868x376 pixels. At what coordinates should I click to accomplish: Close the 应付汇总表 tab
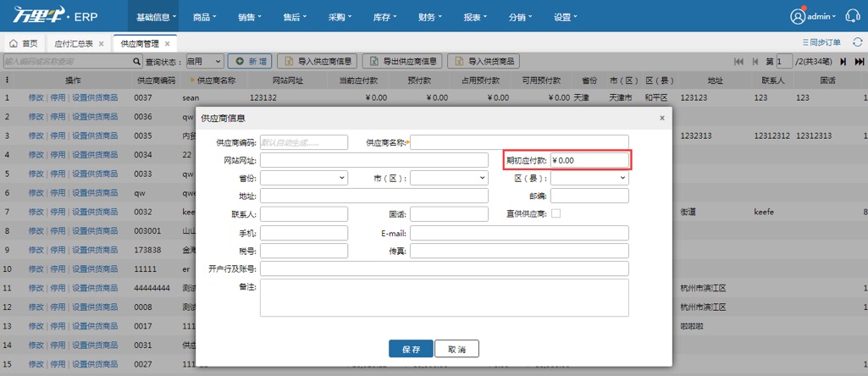[101, 43]
